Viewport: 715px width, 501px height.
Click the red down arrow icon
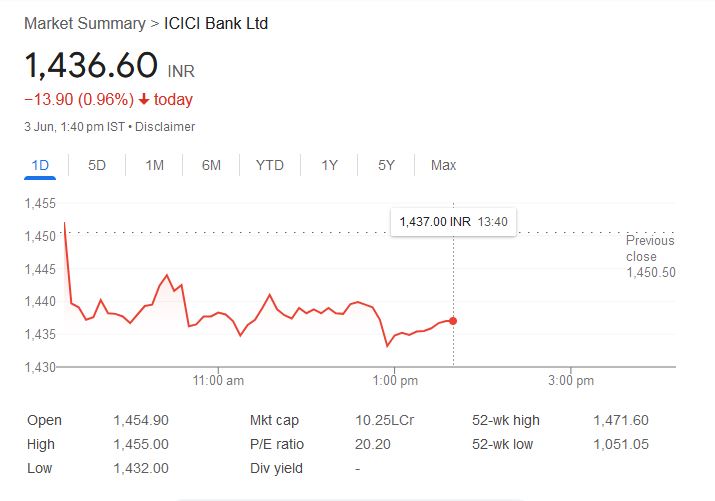pyautogui.click(x=144, y=99)
